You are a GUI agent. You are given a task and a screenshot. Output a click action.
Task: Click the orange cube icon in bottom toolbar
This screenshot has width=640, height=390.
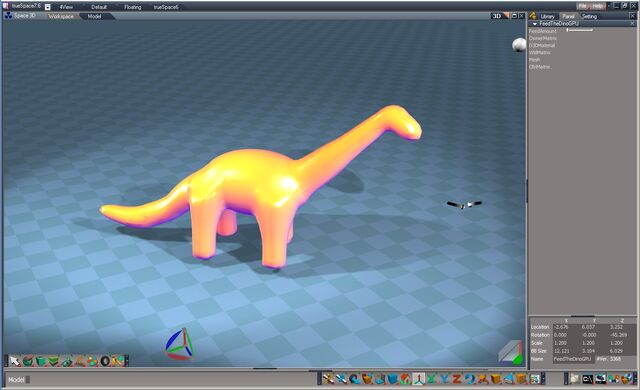pos(495,379)
